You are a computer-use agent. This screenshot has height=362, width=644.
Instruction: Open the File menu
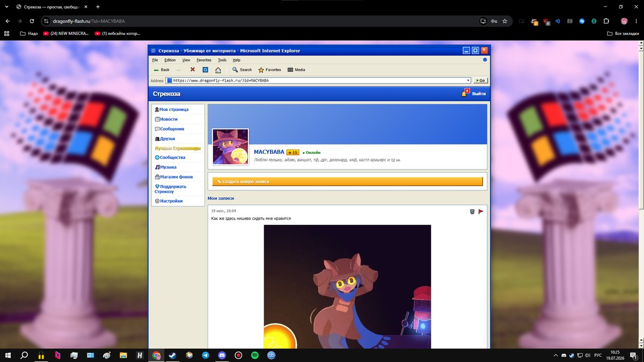pos(155,60)
